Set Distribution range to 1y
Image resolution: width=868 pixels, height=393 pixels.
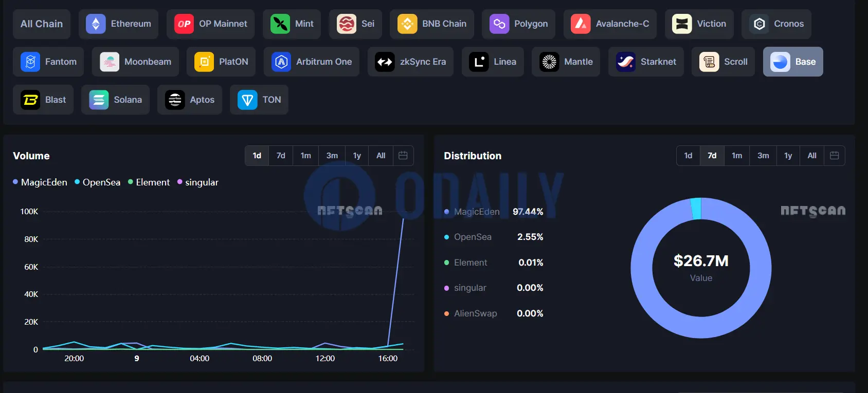[x=788, y=156]
